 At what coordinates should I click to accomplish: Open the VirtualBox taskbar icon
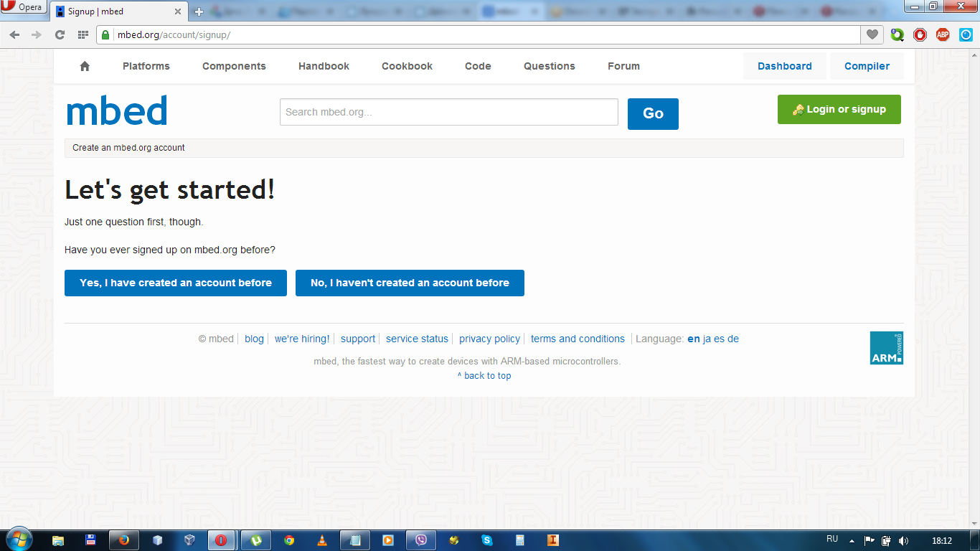(190, 540)
